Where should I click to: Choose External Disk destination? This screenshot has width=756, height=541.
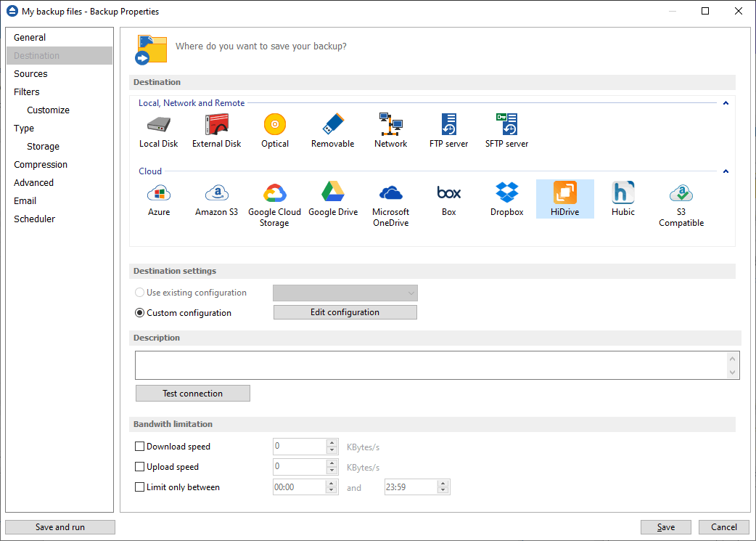pos(216,131)
